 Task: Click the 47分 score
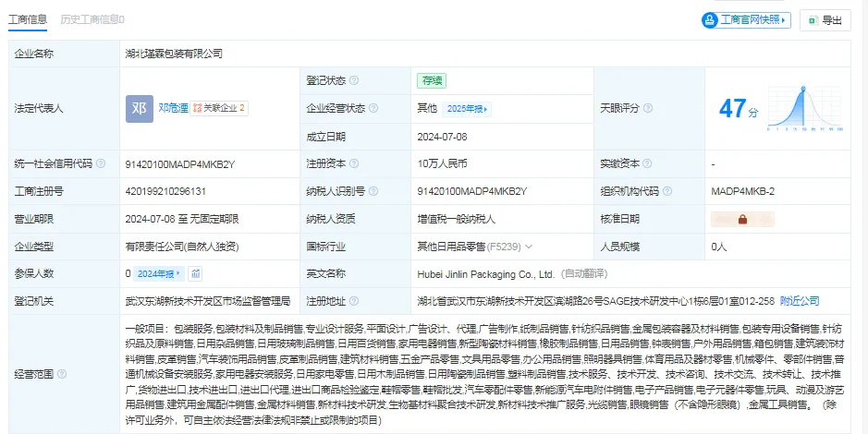pyautogui.click(x=739, y=108)
